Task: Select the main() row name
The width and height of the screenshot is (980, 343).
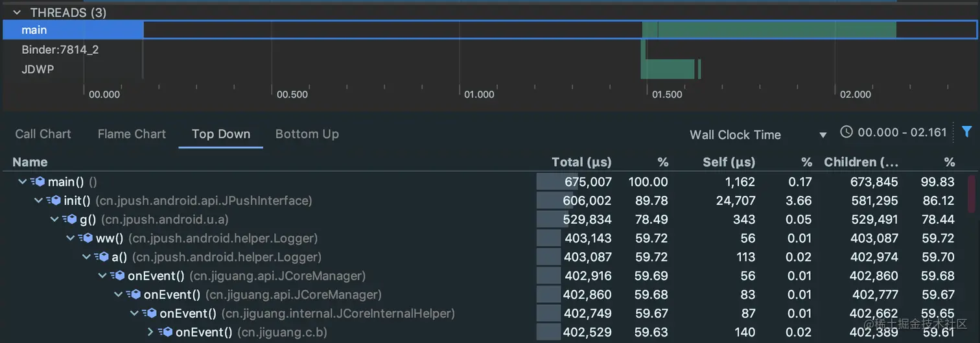Action: 66,182
